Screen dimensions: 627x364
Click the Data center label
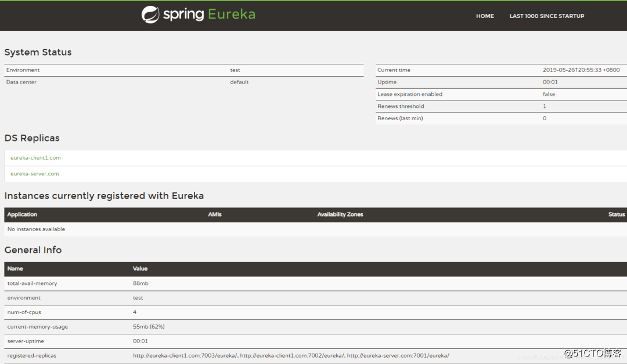point(21,82)
